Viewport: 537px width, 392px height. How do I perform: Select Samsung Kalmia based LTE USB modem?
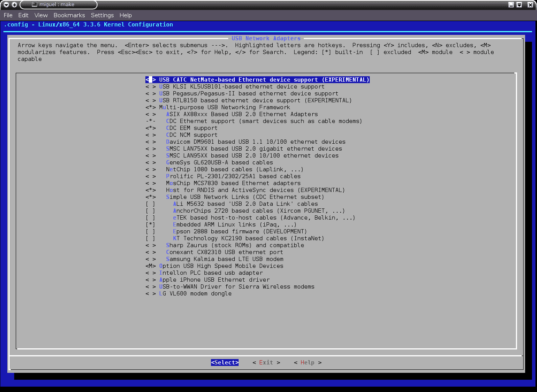pyautogui.click(x=214, y=259)
